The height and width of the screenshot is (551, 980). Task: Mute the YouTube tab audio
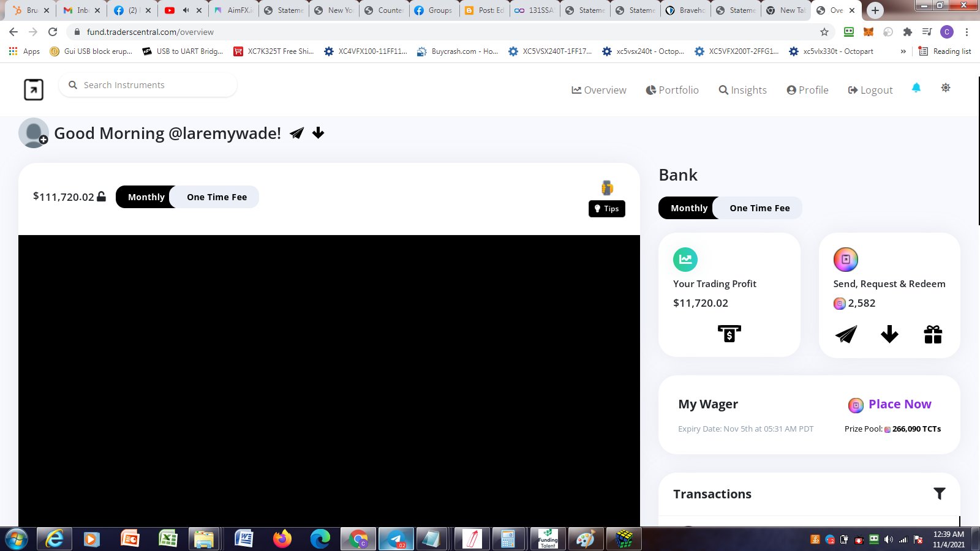point(186,10)
